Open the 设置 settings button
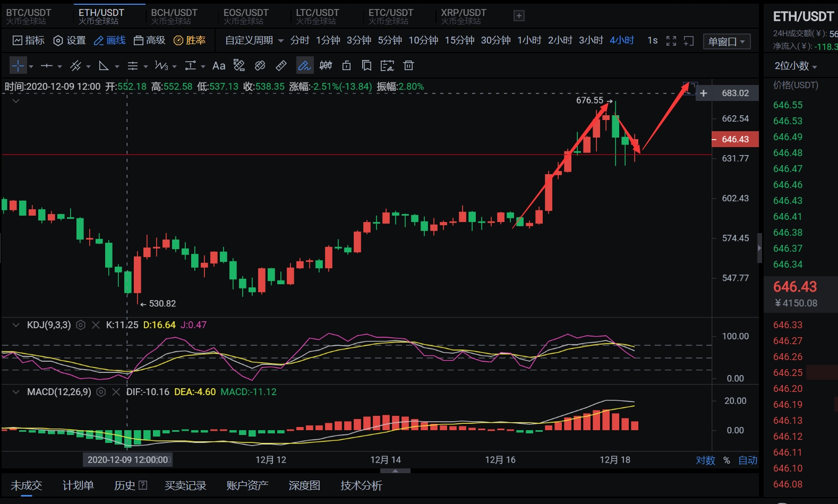838x504 pixels. [70, 40]
